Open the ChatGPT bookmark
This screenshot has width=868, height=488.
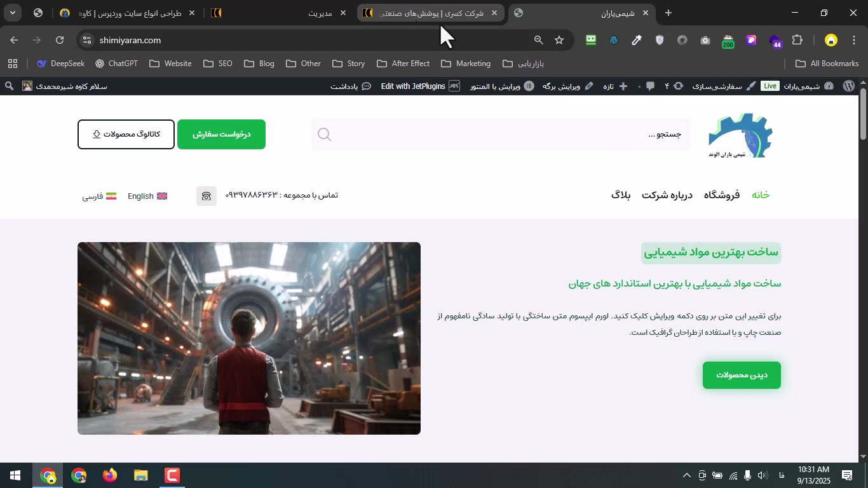(x=116, y=64)
